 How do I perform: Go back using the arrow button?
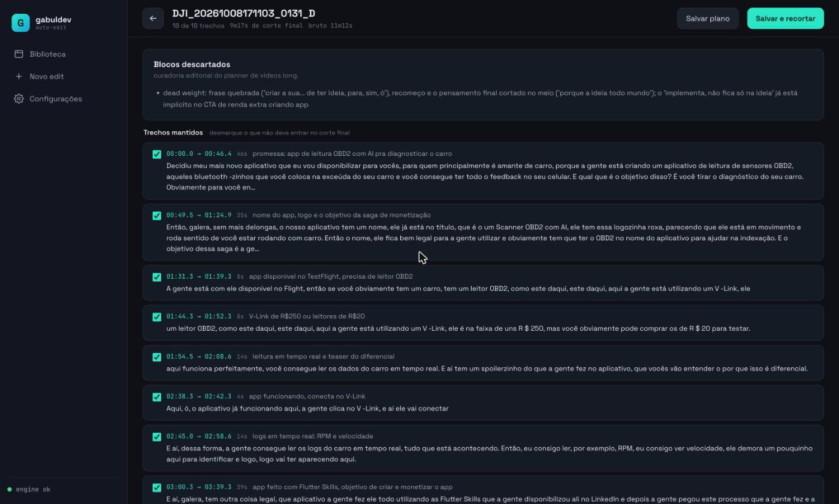coord(153,19)
